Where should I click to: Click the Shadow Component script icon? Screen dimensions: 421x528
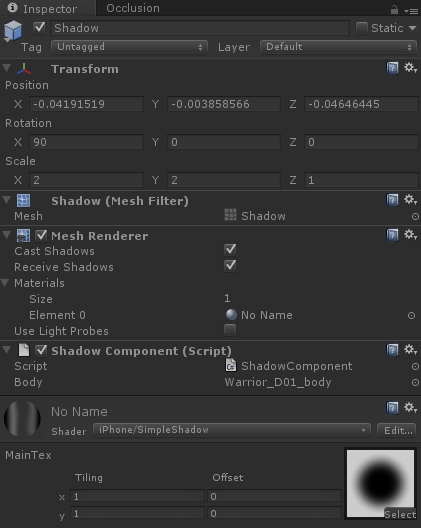pyautogui.click(x=24, y=350)
